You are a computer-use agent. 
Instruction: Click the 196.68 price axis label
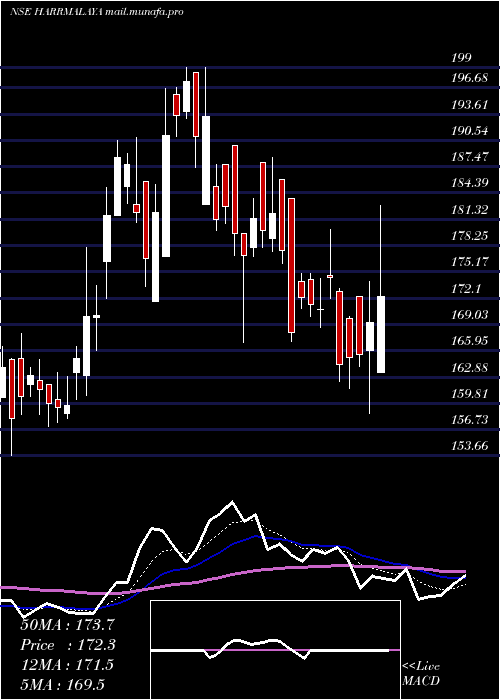tap(470, 79)
